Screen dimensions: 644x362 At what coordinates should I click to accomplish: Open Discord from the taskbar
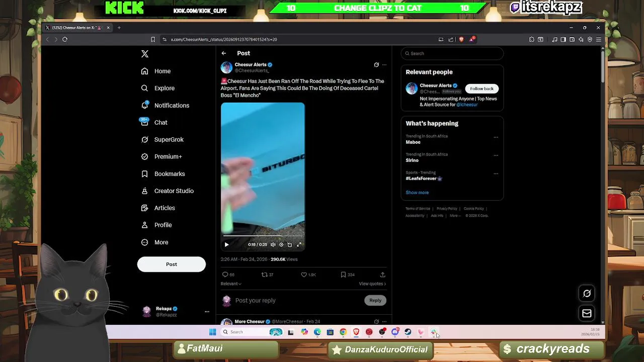coord(395,332)
